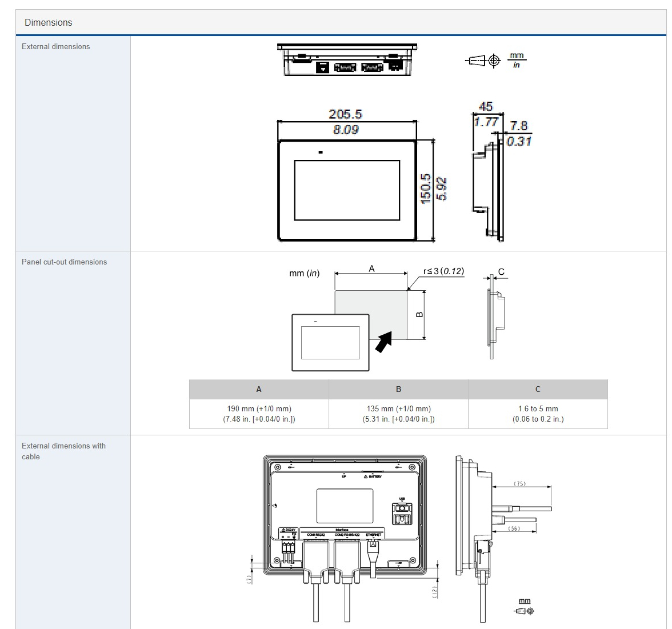Click the projection symbol beside mm/in
Viewport: 672px width, 629px height.
coord(483,61)
